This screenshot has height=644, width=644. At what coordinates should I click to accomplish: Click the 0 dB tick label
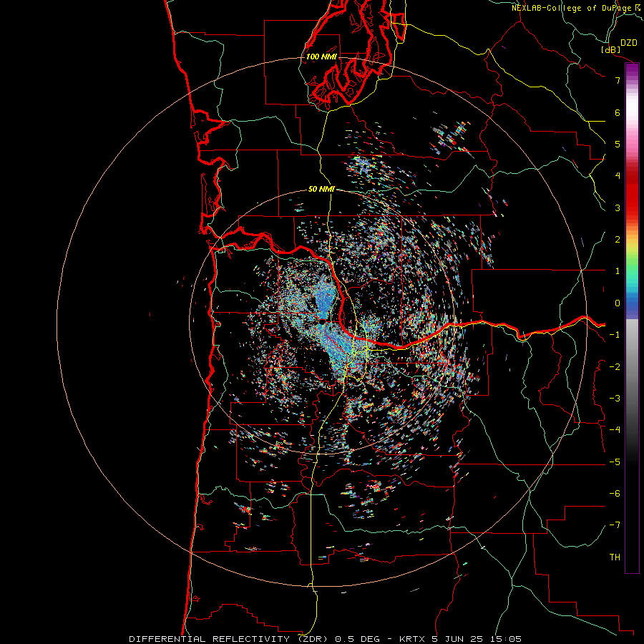click(618, 303)
